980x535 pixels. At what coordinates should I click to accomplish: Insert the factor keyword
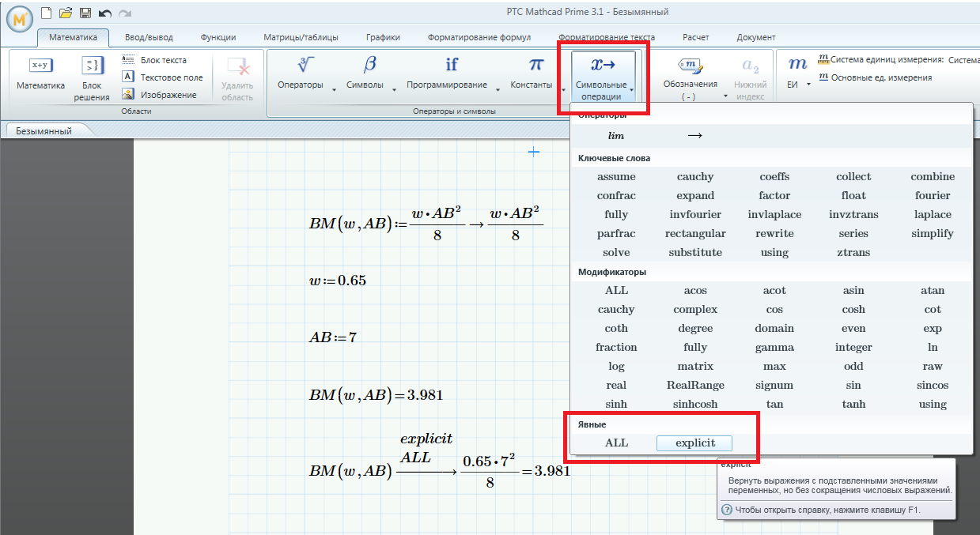pos(774,195)
